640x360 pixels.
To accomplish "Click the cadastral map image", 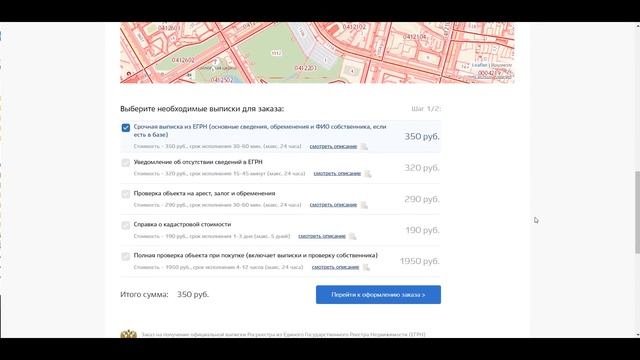I will [x=317, y=53].
